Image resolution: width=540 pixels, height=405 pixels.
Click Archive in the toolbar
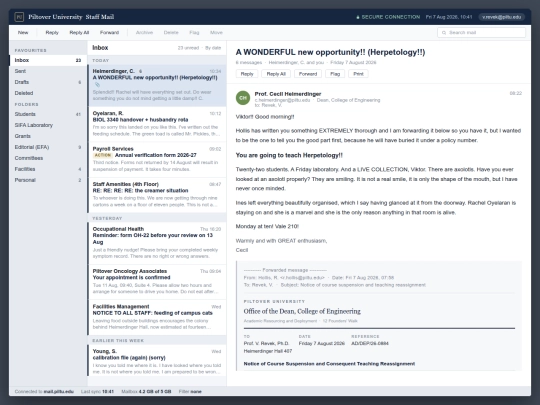point(144,33)
